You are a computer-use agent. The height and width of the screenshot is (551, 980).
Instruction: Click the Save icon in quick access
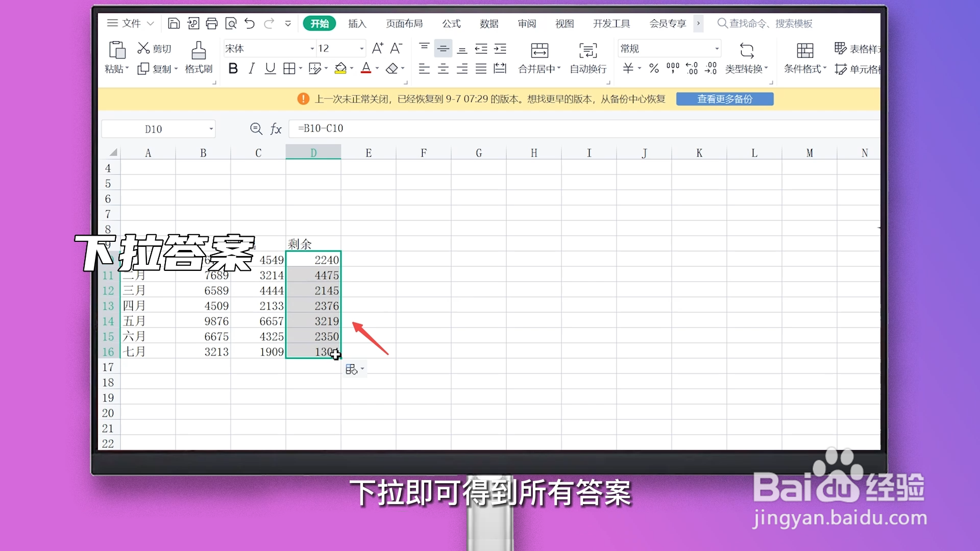pos(174,23)
